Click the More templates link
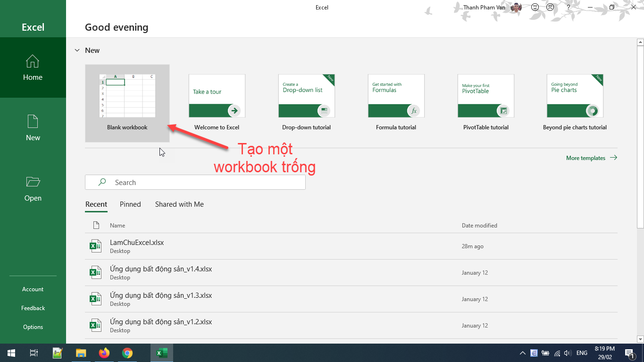644x362 pixels. click(x=592, y=158)
